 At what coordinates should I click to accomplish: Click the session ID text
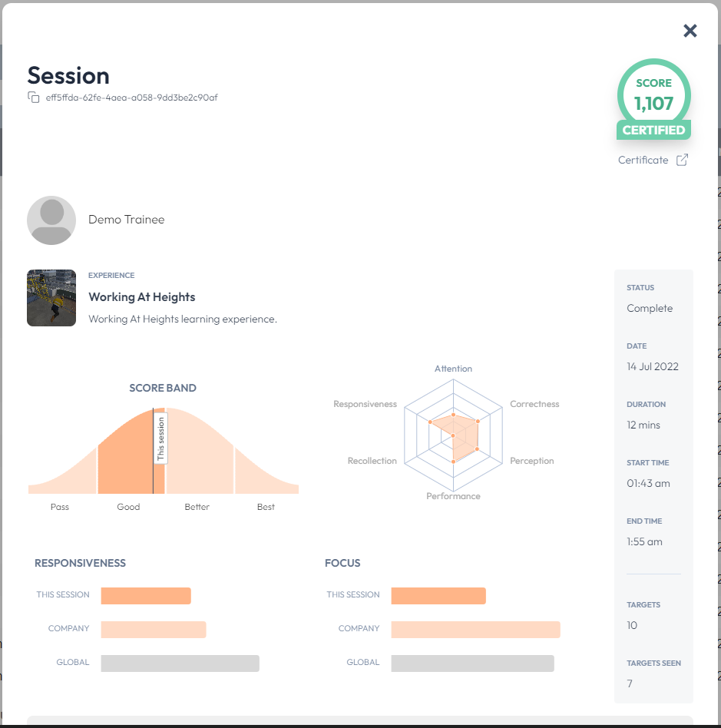click(131, 98)
